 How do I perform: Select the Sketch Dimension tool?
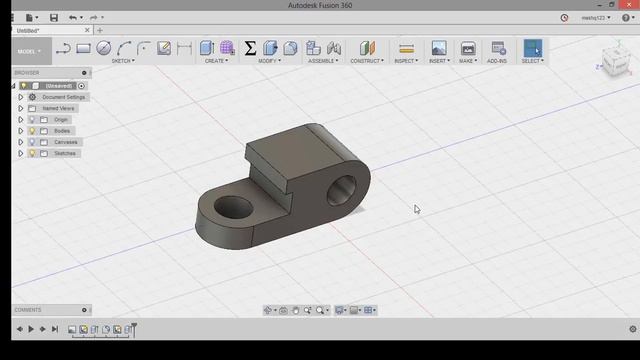(x=184, y=48)
